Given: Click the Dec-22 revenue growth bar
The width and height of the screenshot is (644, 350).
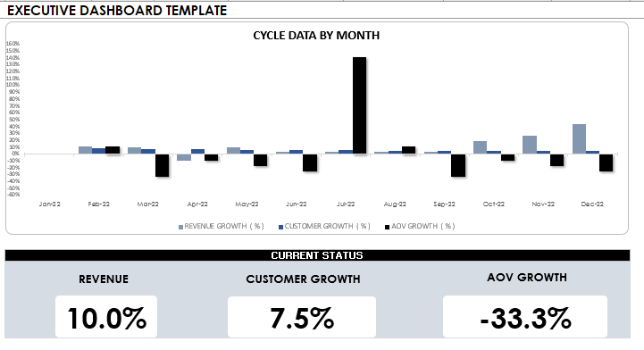Looking at the screenshot, I should tap(579, 139).
